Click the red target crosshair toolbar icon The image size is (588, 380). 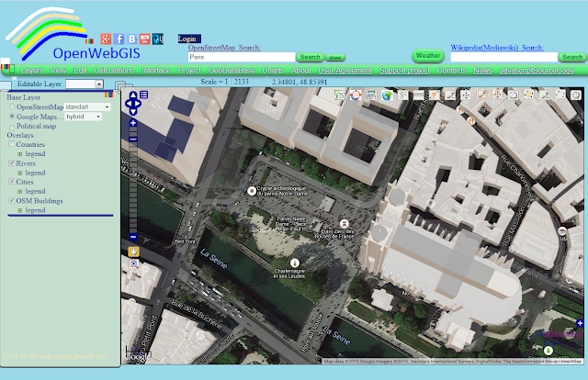tap(356, 95)
